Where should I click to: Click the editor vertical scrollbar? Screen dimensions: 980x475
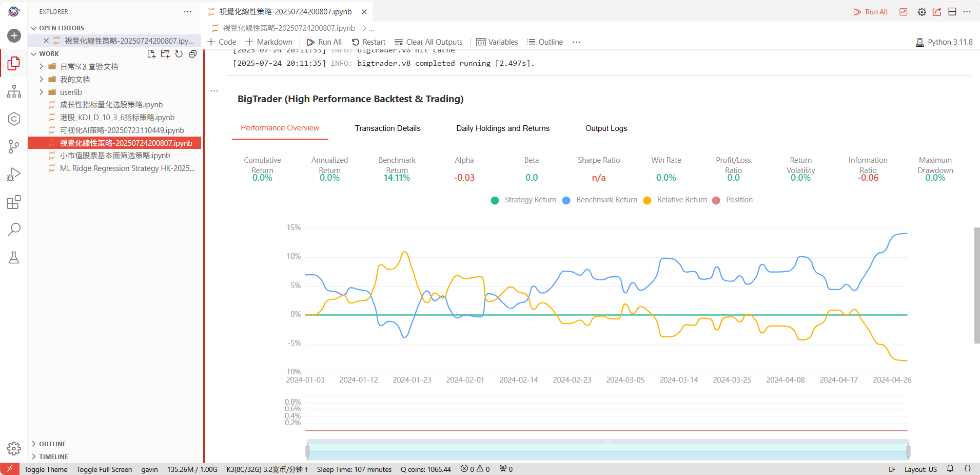click(x=977, y=286)
